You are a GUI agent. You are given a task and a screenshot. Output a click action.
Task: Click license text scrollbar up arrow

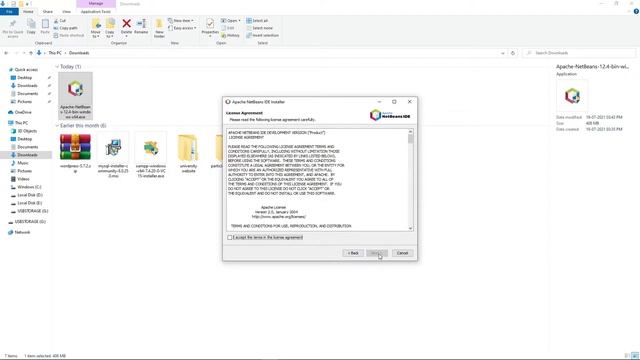tap(411, 132)
